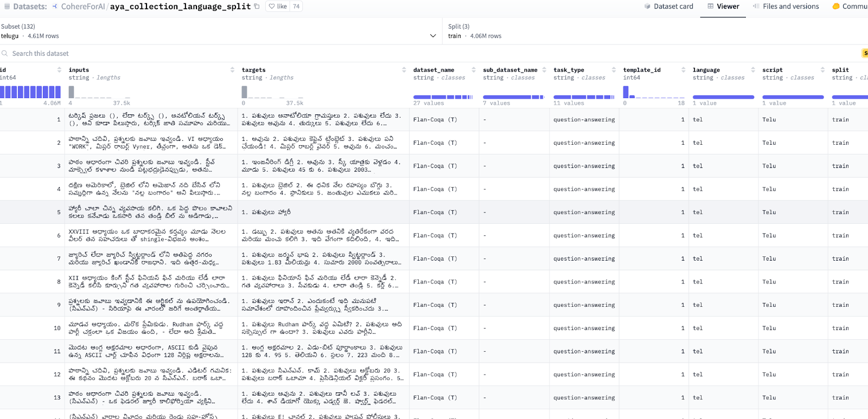Screen dimensions: 868x419
Task: Sort by the id column arrows
Action: point(59,70)
